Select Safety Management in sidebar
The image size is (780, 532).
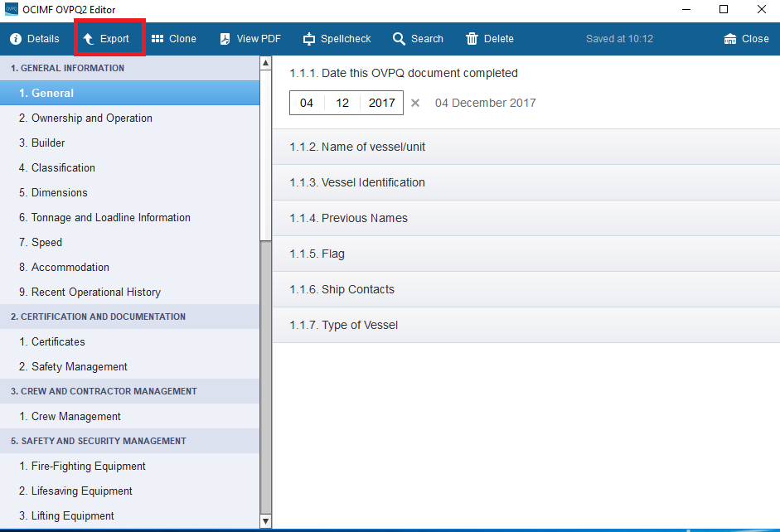coord(129,366)
